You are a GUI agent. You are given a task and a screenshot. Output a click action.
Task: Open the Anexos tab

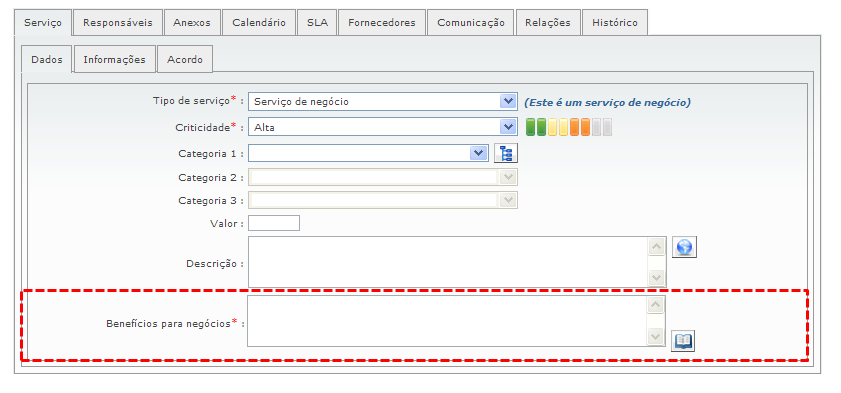tap(192, 23)
